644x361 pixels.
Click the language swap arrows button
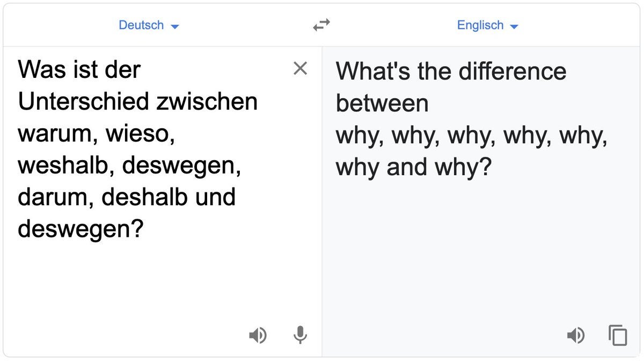point(321,25)
